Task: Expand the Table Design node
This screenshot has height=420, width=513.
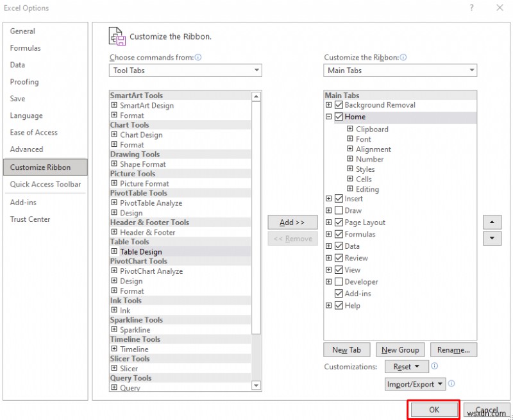Action: click(x=114, y=251)
